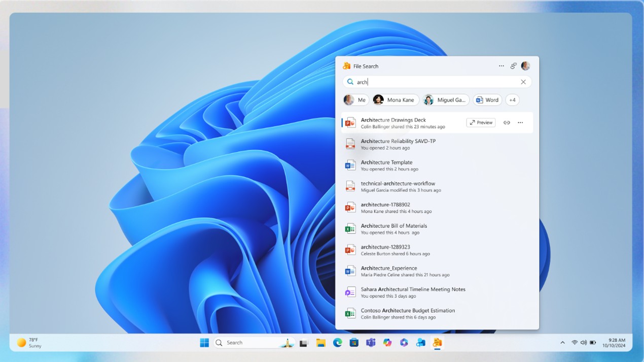The height and width of the screenshot is (362, 644).
Task: Open Microsoft Teams from the taskbar
Action: coord(371,343)
